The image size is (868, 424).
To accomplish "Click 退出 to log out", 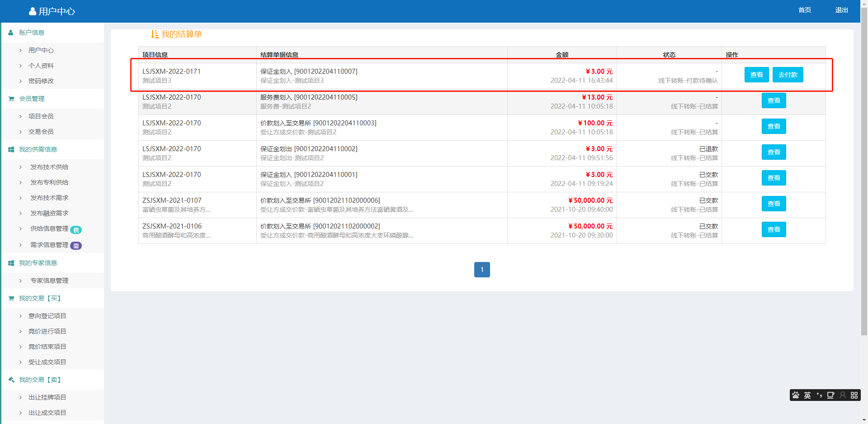I will [x=841, y=10].
